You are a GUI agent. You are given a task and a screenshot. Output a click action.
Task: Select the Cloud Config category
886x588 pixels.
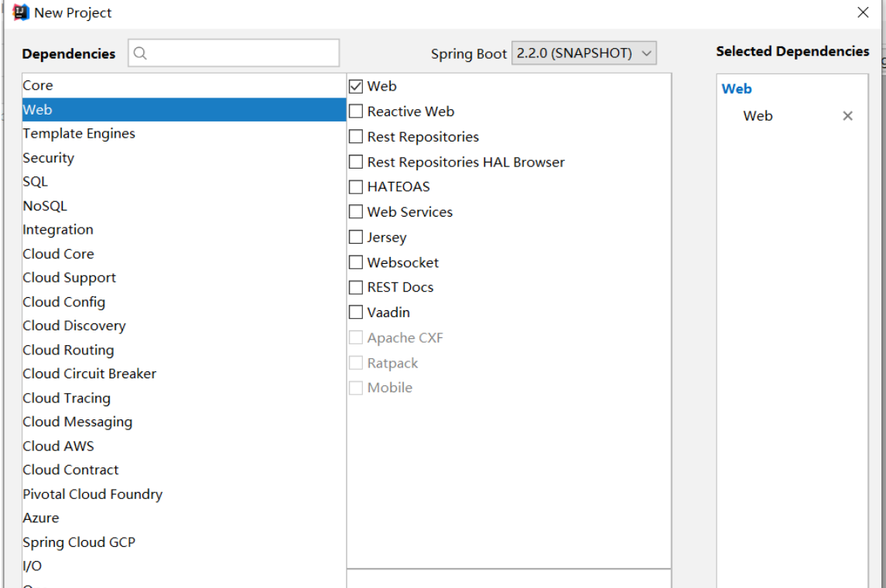[x=184, y=302]
